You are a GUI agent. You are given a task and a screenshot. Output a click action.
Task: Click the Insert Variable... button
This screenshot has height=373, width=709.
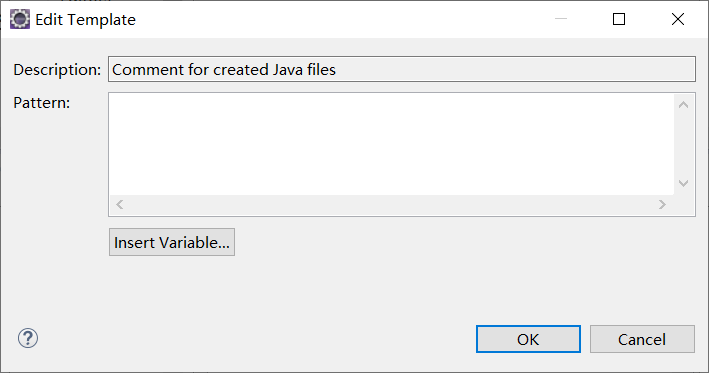pos(172,242)
